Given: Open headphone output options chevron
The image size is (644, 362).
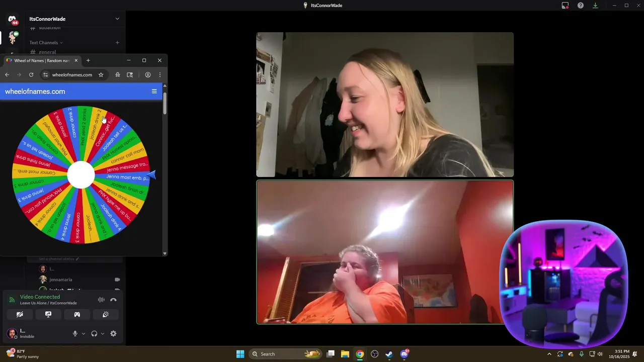Looking at the screenshot, I should (x=103, y=333).
